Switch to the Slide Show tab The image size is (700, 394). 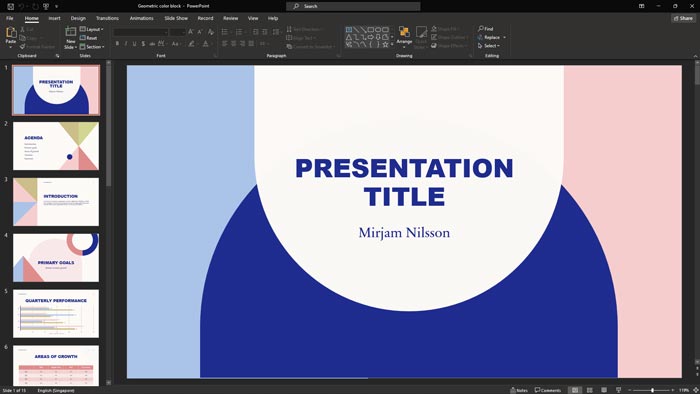(x=176, y=18)
